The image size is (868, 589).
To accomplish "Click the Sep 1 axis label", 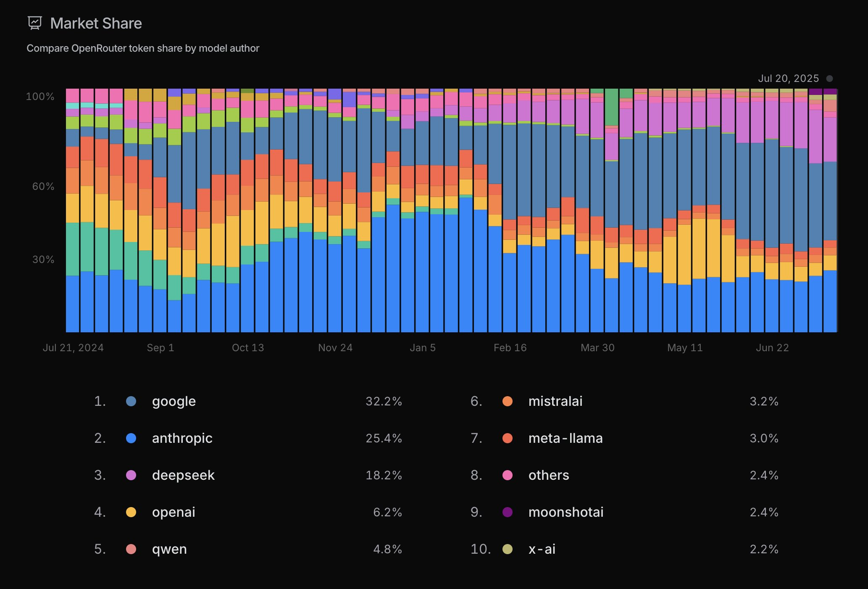I will pyautogui.click(x=160, y=348).
